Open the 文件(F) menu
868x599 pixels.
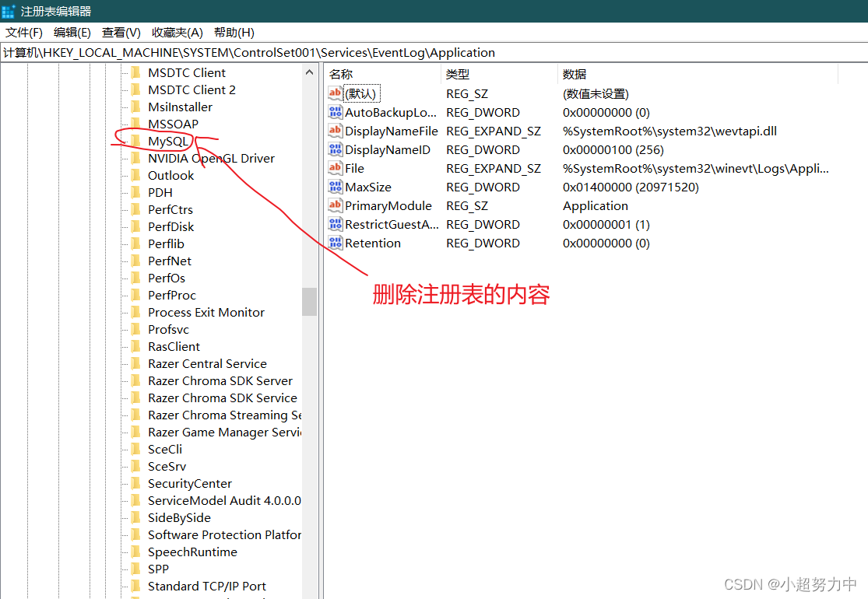23,32
